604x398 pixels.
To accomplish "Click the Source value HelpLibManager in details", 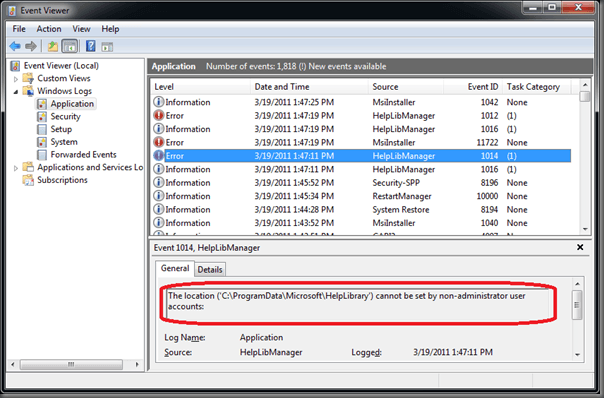I will tap(271, 352).
